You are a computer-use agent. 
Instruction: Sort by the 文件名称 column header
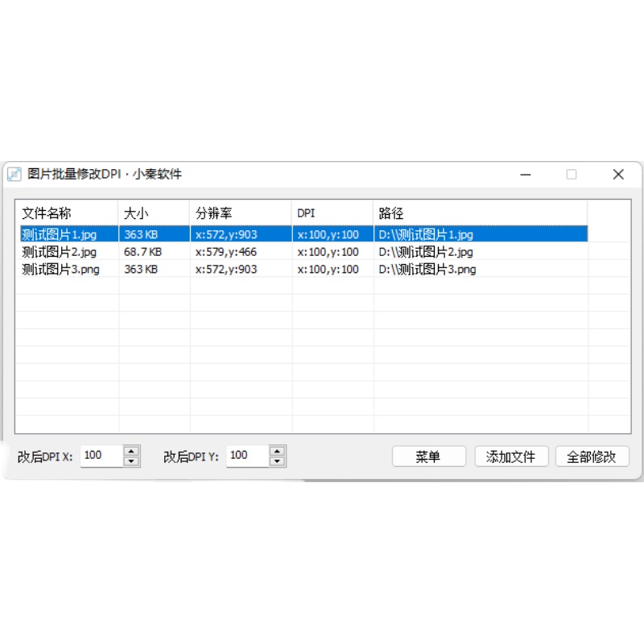click(x=67, y=213)
